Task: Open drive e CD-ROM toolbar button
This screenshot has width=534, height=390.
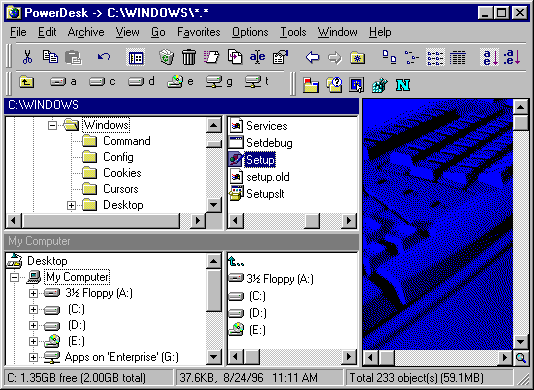Action: point(180,82)
